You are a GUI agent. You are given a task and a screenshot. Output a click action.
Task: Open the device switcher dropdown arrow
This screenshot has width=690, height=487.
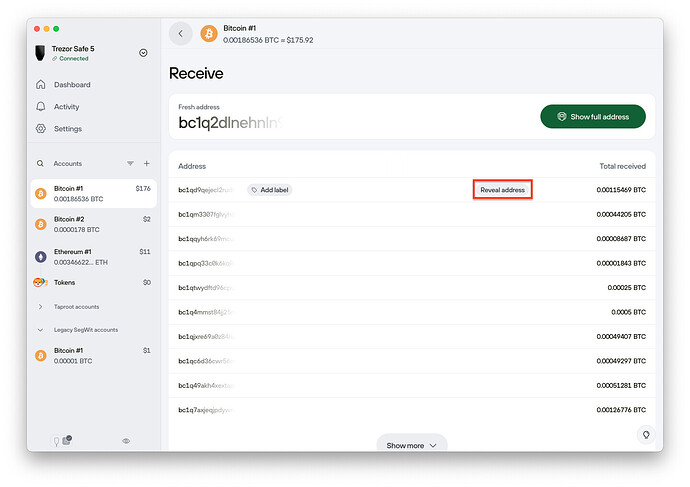click(143, 53)
